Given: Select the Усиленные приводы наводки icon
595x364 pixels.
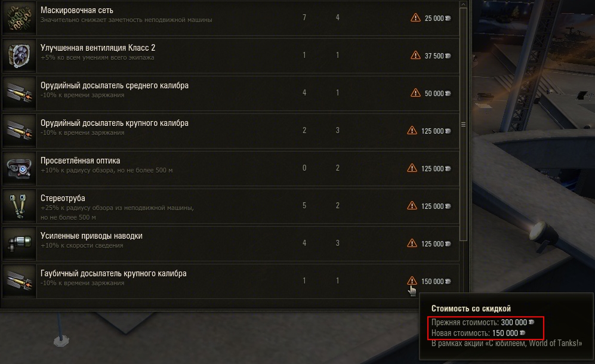Looking at the screenshot, I should [x=19, y=243].
